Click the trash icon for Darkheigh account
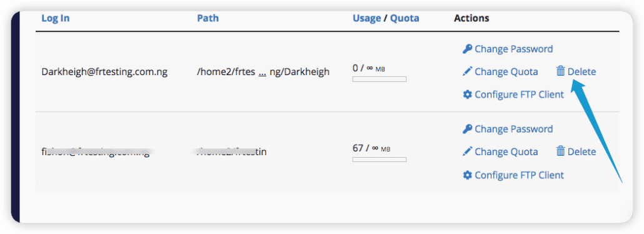This screenshot has width=644, height=234. 561,71
